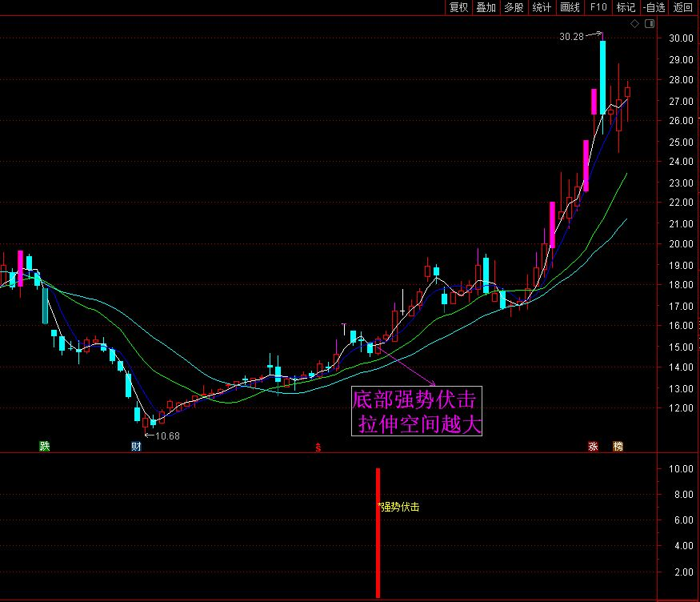Viewport: 700px width, 602px height.
Task: Click the 2.00 indicator axis label
Action: [683, 572]
